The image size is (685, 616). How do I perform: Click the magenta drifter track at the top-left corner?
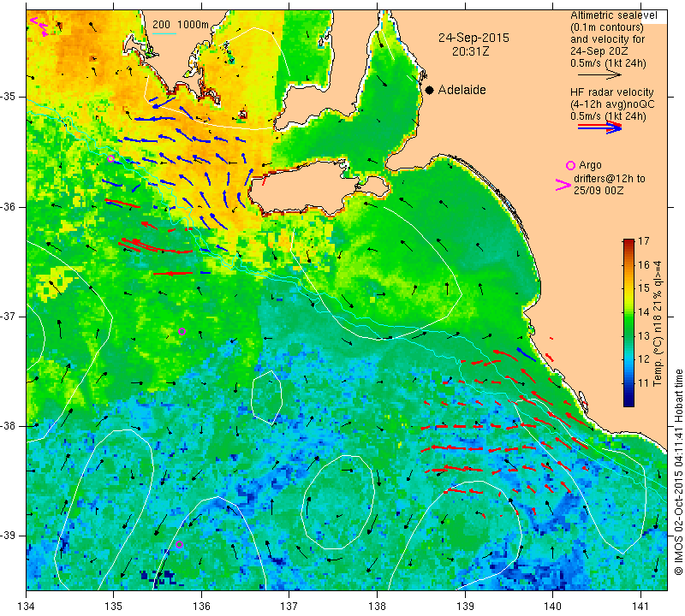pos(39,27)
